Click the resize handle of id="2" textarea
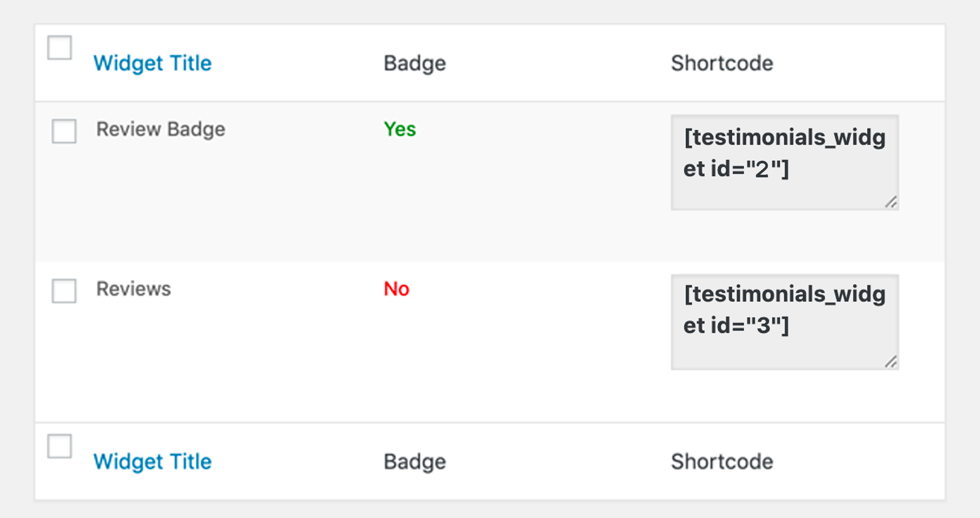The height and width of the screenshot is (518, 980). pos(891,202)
